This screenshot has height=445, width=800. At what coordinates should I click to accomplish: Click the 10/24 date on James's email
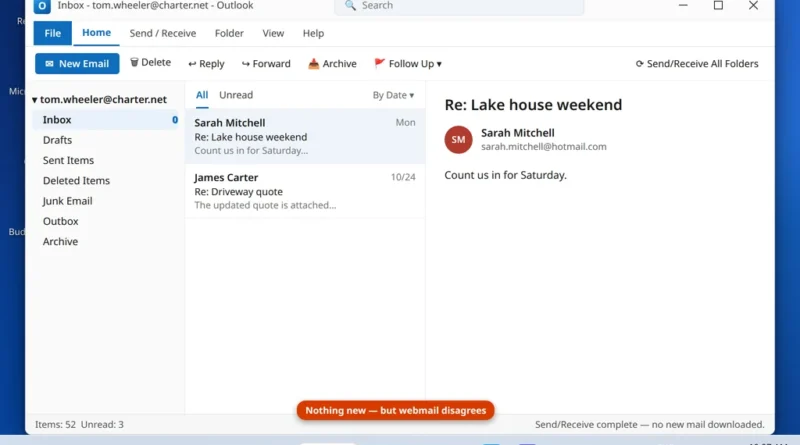(x=403, y=177)
